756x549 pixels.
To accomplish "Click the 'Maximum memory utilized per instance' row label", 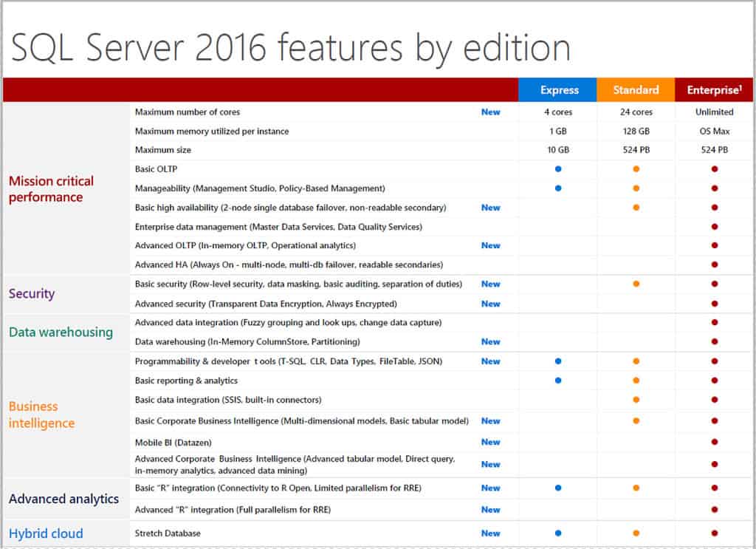I will pyautogui.click(x=212, y=132).
